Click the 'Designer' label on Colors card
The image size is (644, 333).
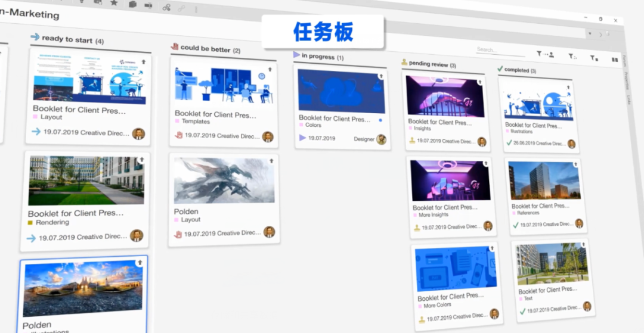point(364,139)
